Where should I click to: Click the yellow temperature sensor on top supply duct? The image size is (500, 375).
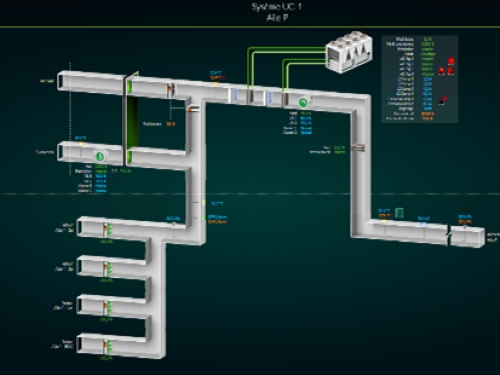click(216, 83)
